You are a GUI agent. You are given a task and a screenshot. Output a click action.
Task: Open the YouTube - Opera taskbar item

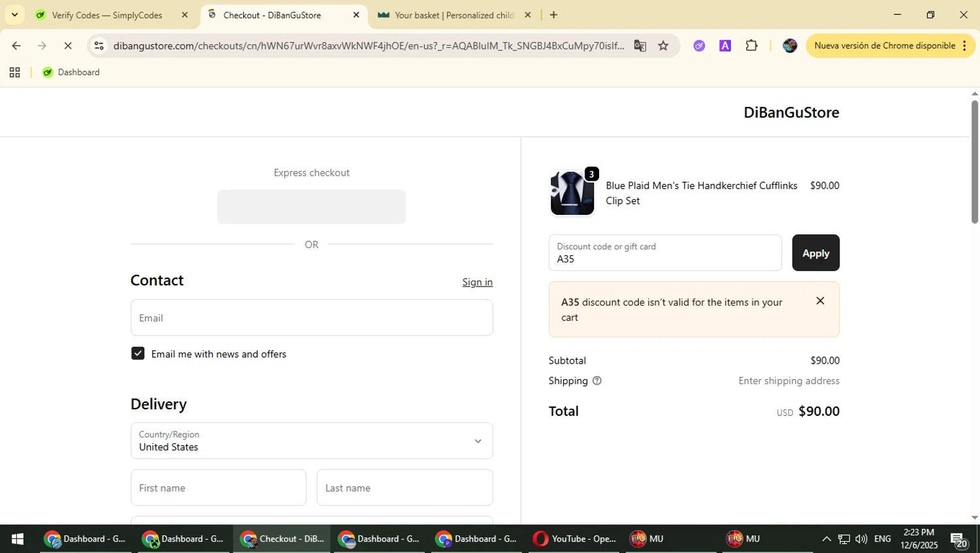pos(575,539)
